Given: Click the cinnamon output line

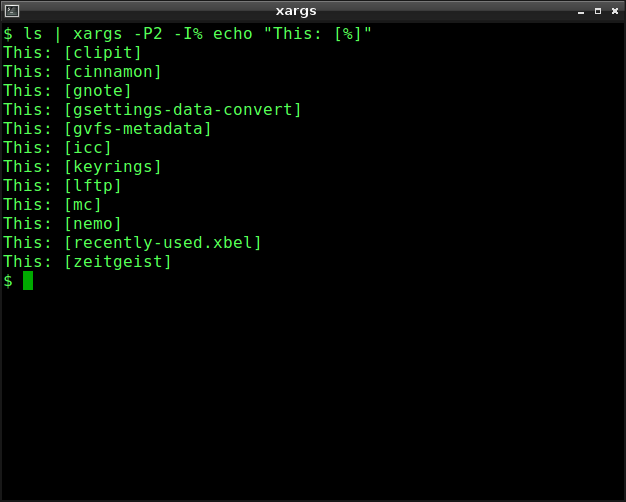Looking at the screenshot, I should [82, 72].
